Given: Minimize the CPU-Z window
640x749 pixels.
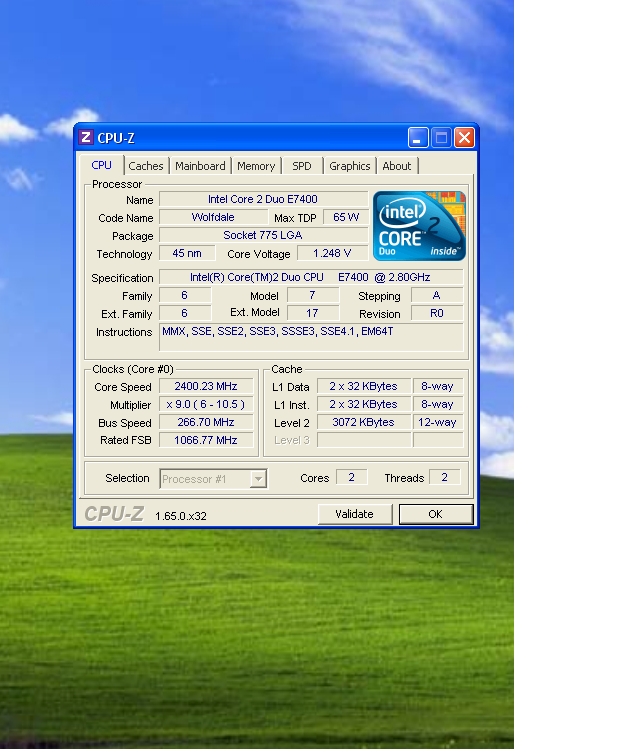Looking at the screenshot, I should 418,138.
